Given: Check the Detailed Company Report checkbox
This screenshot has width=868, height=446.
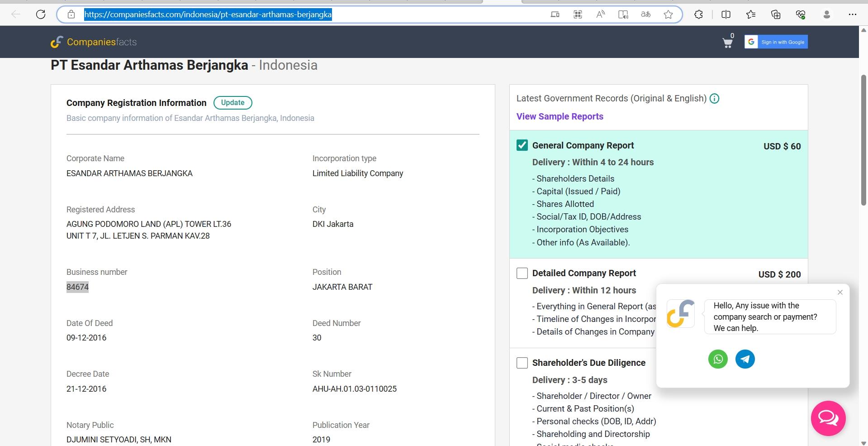Looking at the screenshot, I should coord(522,273).
